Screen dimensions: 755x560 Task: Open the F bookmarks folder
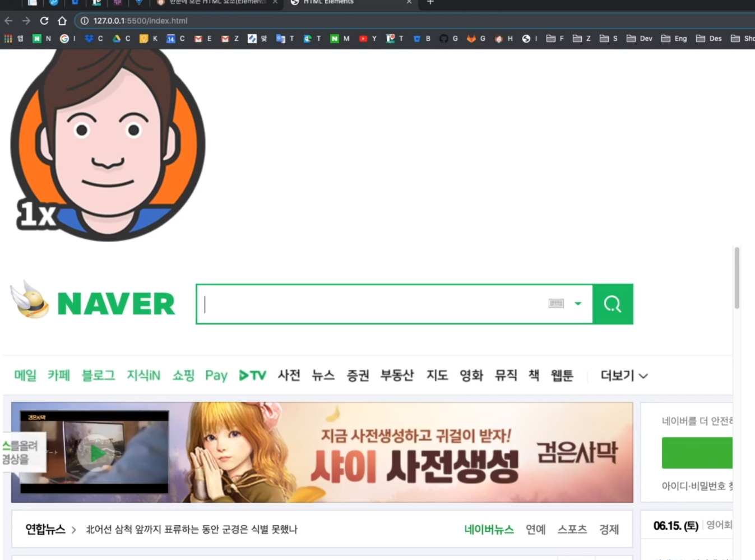(555, 39)
